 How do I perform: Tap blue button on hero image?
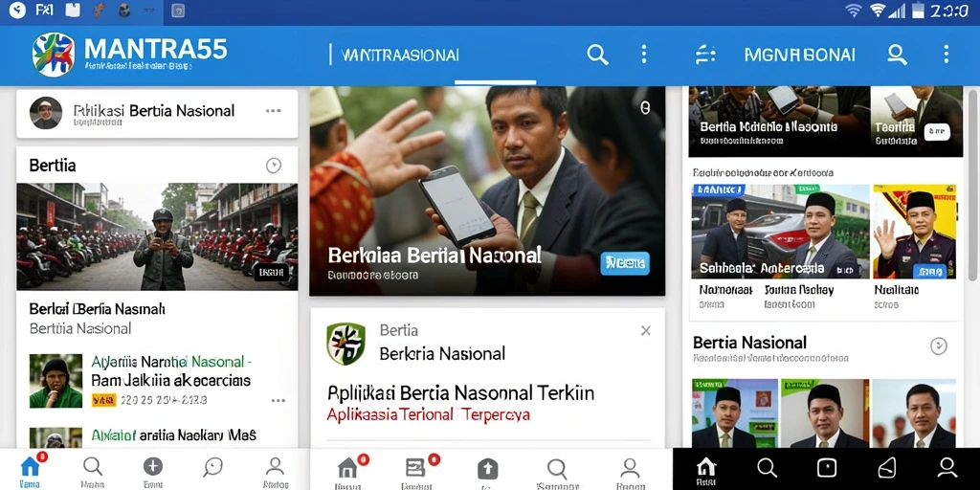pyautogui.click(x=625, y=264)
